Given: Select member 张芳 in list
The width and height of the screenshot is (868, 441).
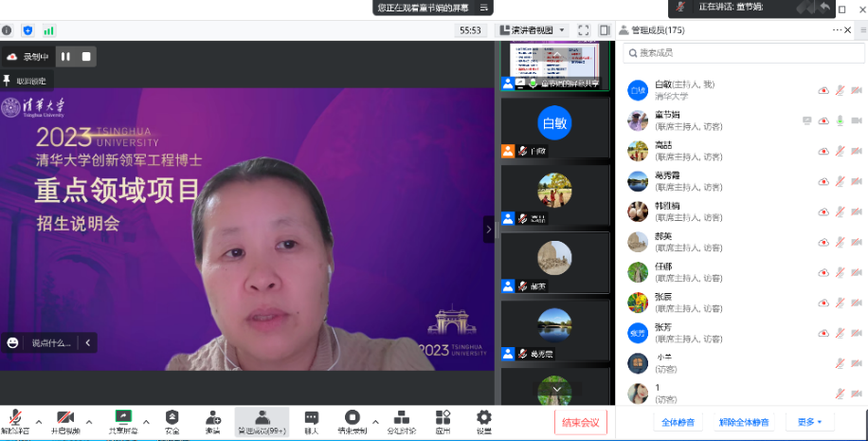Looking at the screenshot, I should 744,333.
